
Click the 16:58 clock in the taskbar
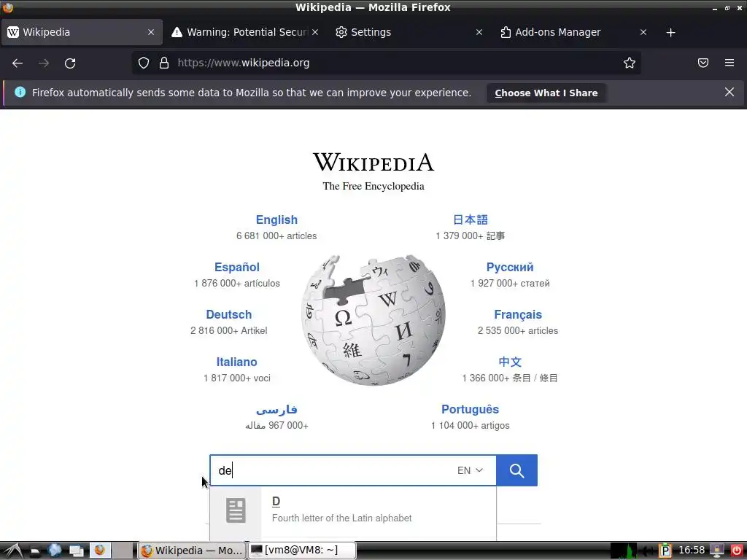[x=692, y=550]
